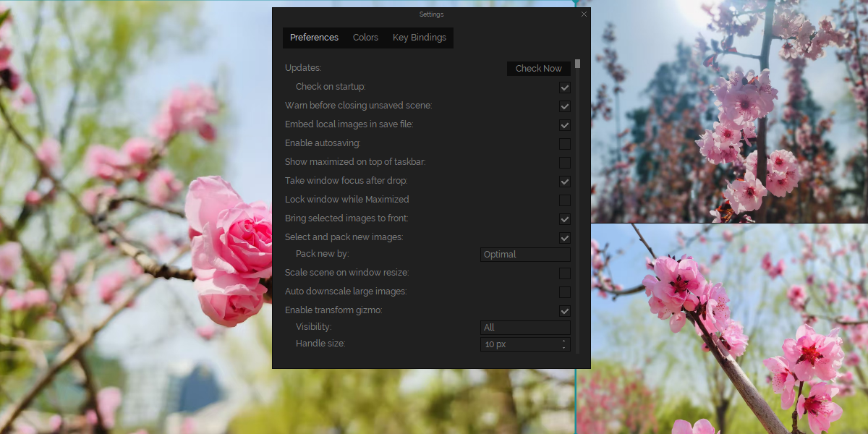
Task: Toggle Warn before closing unsaved scene
Action: pos(565,106)
